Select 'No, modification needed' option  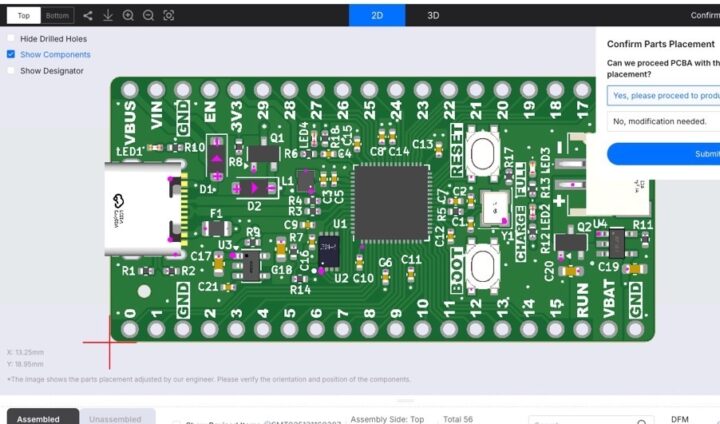pos(663,122)
